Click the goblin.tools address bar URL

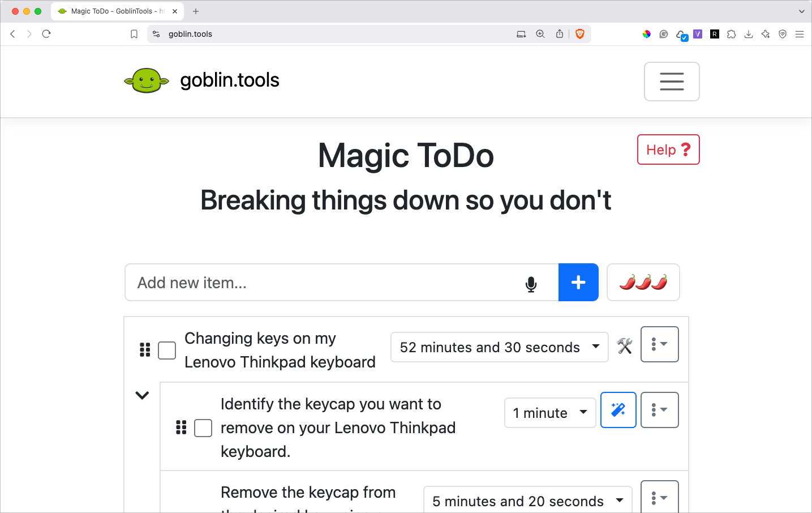pos(190,34)
